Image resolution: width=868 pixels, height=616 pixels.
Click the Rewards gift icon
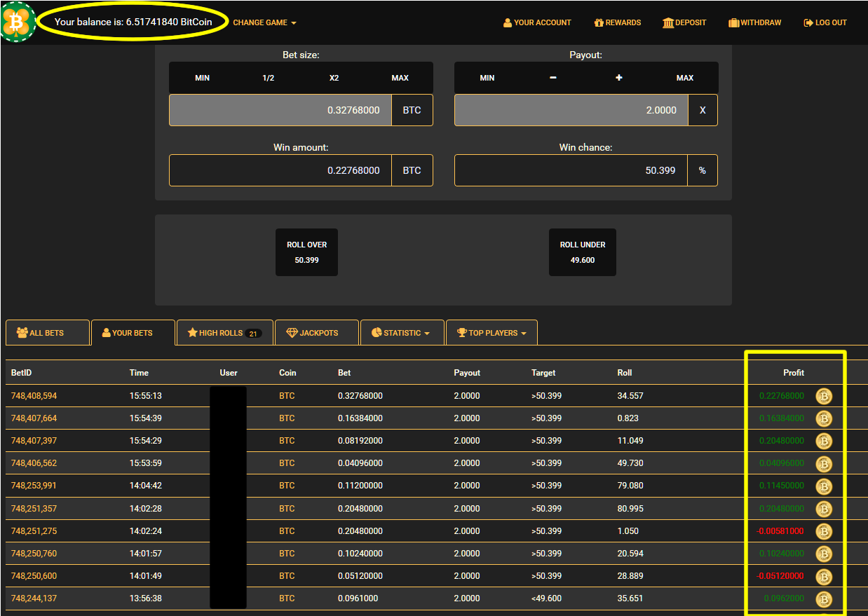598,22
